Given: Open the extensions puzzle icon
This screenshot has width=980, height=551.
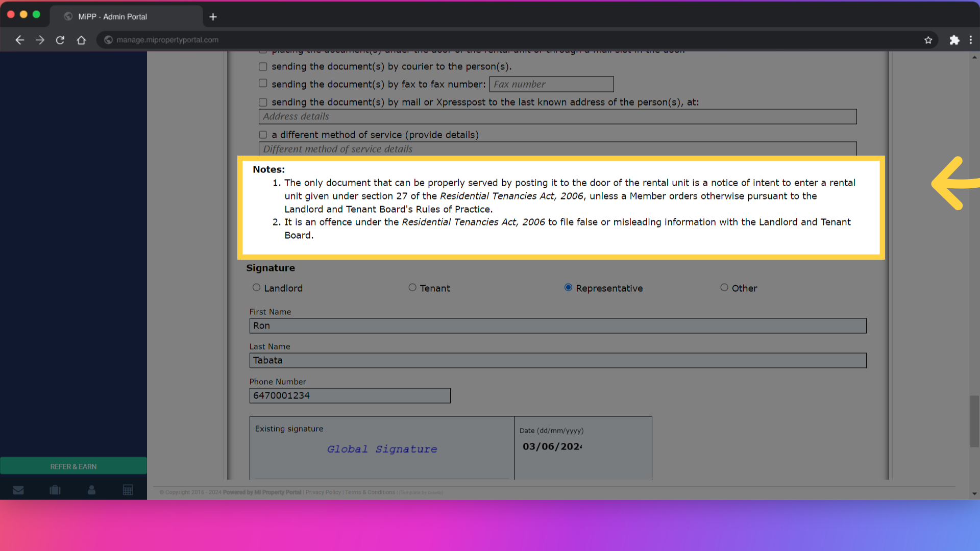Looking at the screenshot, I should (954, 40).
